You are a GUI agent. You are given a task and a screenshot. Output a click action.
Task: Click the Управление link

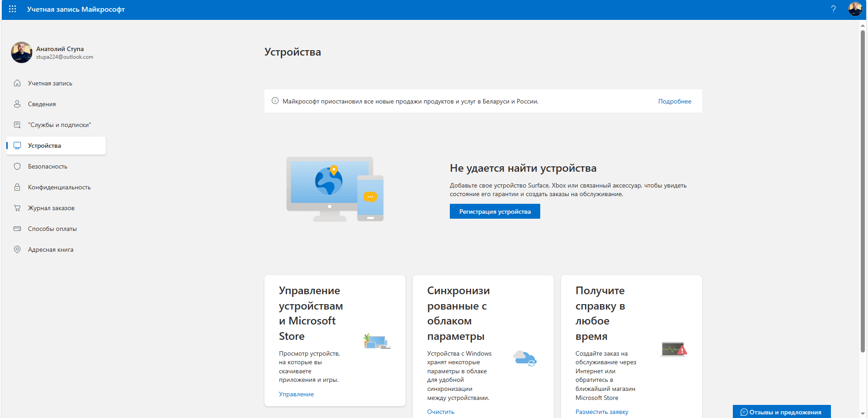pyautogui.click(x=296, y=394)
